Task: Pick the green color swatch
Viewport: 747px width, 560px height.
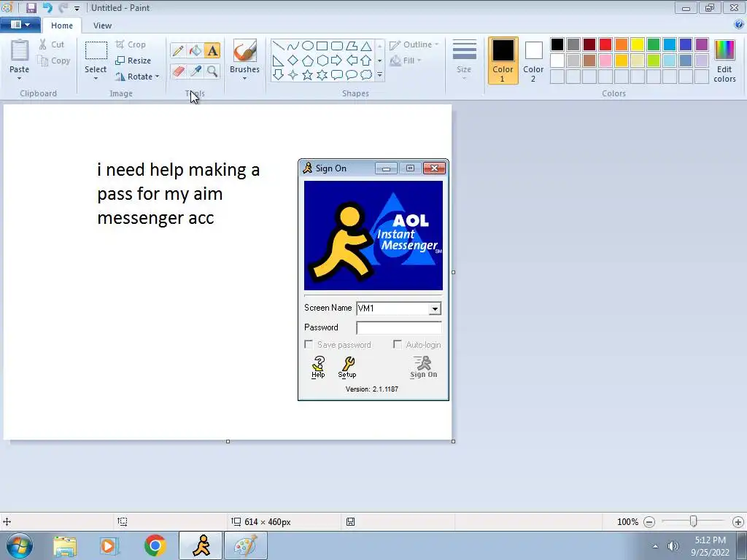Action: (x=654, y=44)
